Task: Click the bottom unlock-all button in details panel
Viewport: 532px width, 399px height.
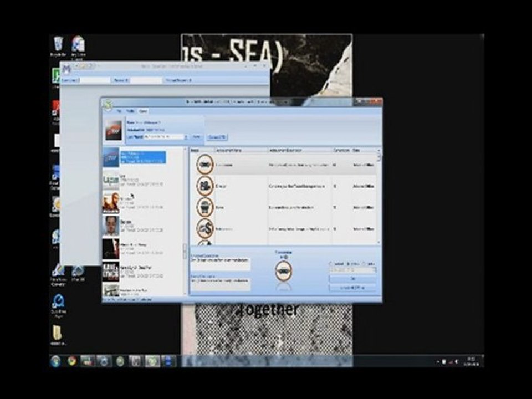Action: pyautogui.click(x=352, y=288)
